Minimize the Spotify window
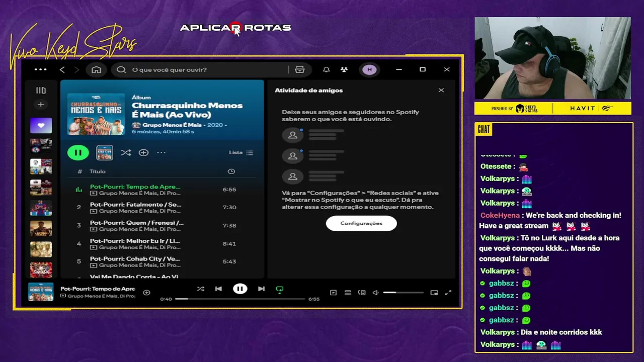 tap(399, 69)
